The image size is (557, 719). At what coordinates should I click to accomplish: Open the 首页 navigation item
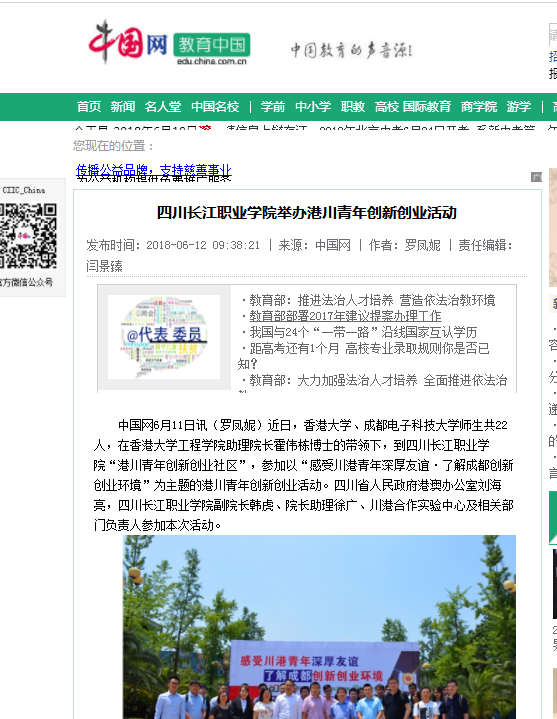coord(88,107)
